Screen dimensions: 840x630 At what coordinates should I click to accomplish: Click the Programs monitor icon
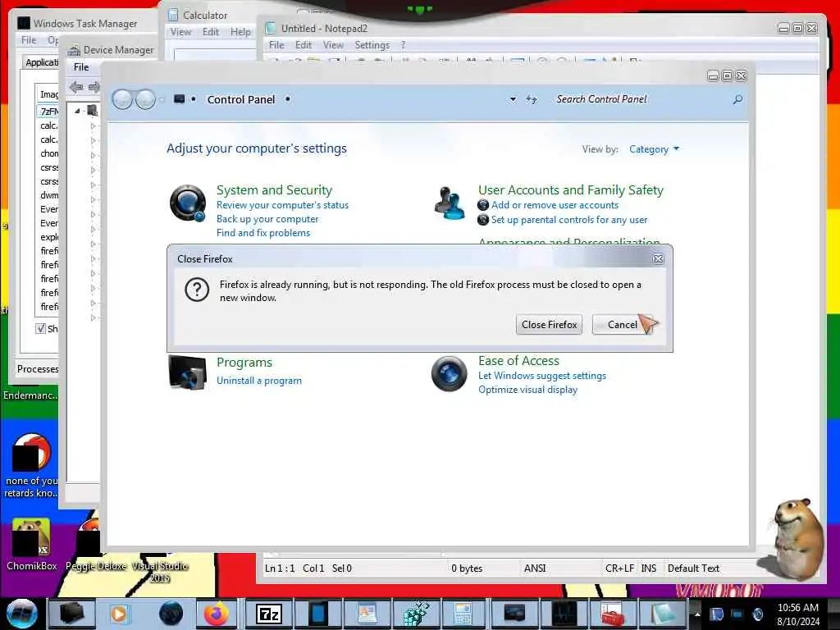(x=188, y=372)
